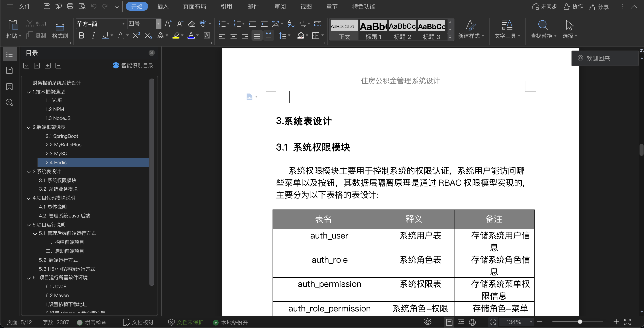Viewport: 644px width, 328px height.
Task: Collapse the 5.1 管理后端前端运行方式 node
Action: (x=35, y=234)
